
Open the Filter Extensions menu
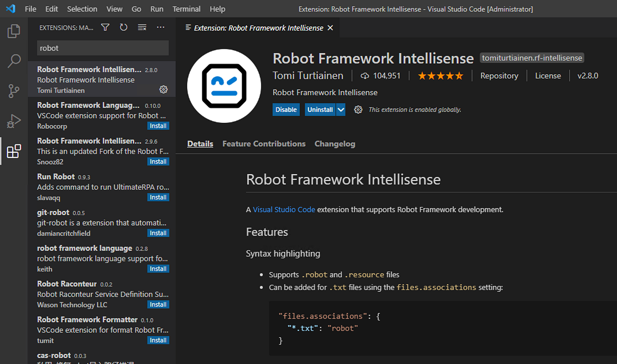(x=105, y=27)
